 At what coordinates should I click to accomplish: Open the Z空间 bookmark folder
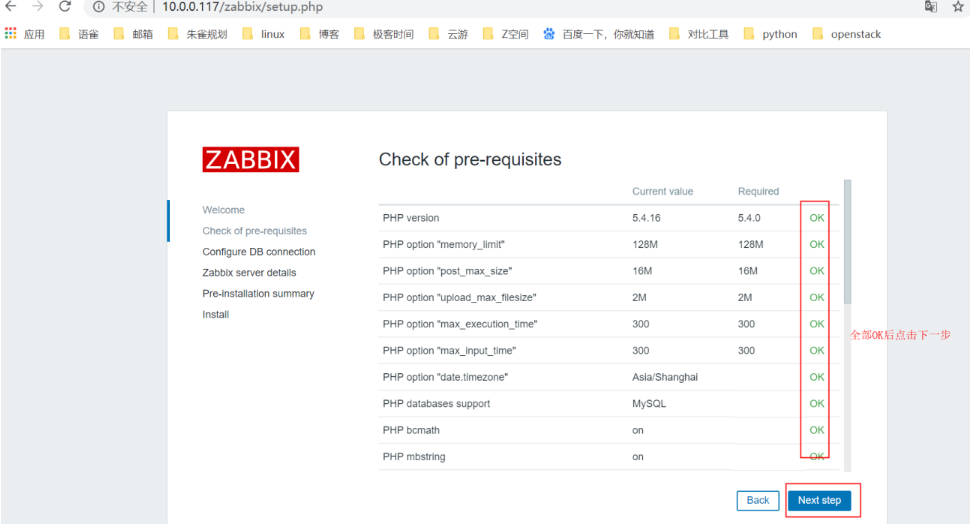[506, 34]
